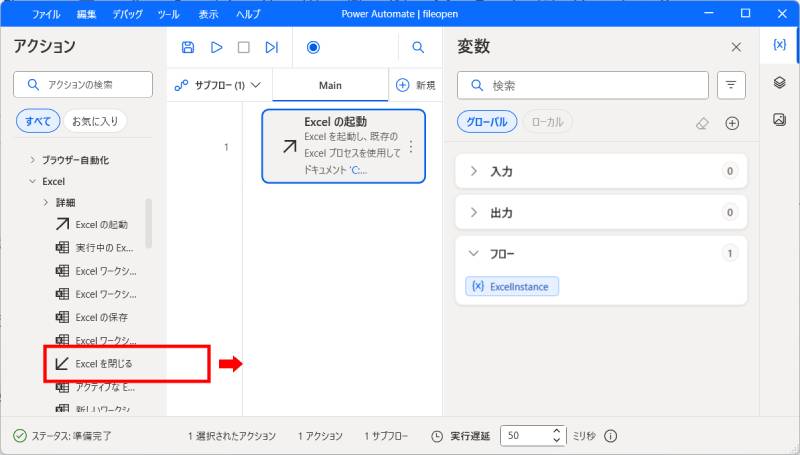Focus アクションの検索 search field
The height and width of the screenshot is (455, 800).
(x=83, y=85)
